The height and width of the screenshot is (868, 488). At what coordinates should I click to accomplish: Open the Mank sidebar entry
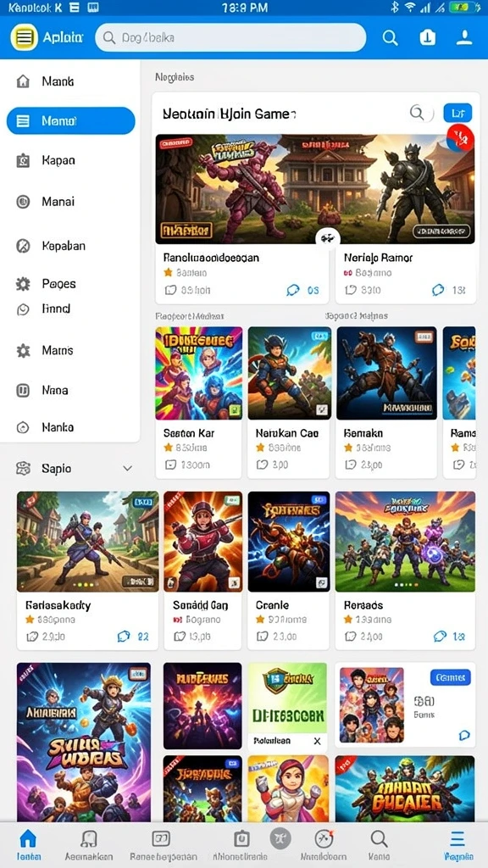(58, 81)
